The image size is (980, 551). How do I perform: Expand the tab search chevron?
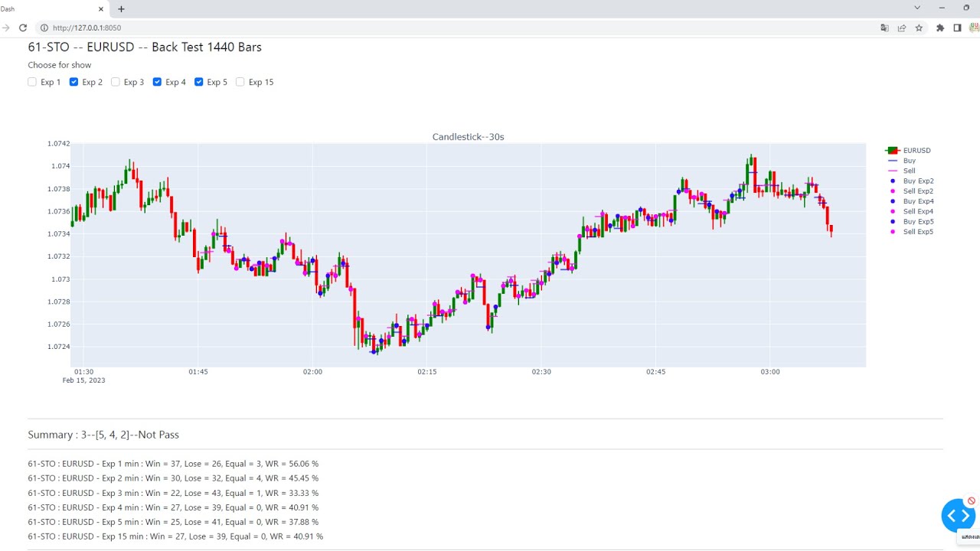click(x=917, y=8)
